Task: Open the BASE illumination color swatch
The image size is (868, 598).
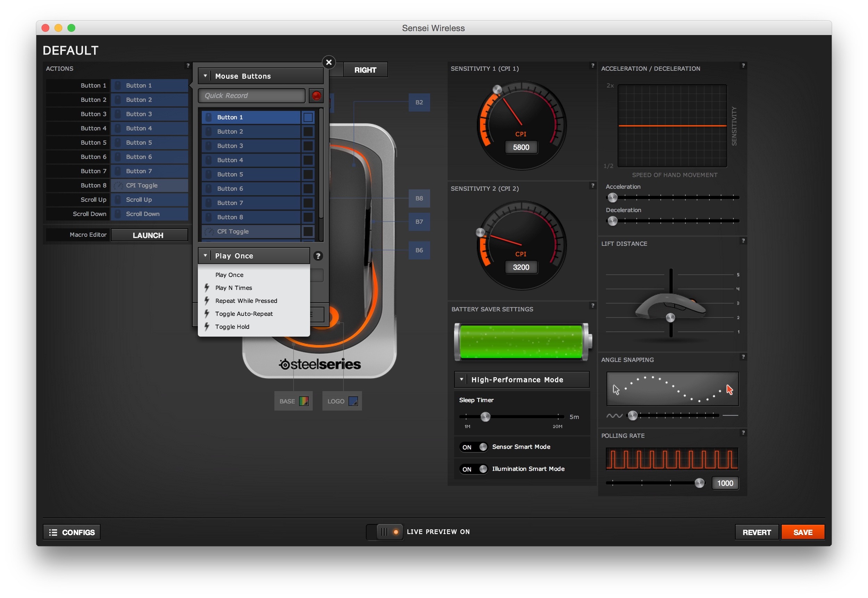Action: (303, 401)
